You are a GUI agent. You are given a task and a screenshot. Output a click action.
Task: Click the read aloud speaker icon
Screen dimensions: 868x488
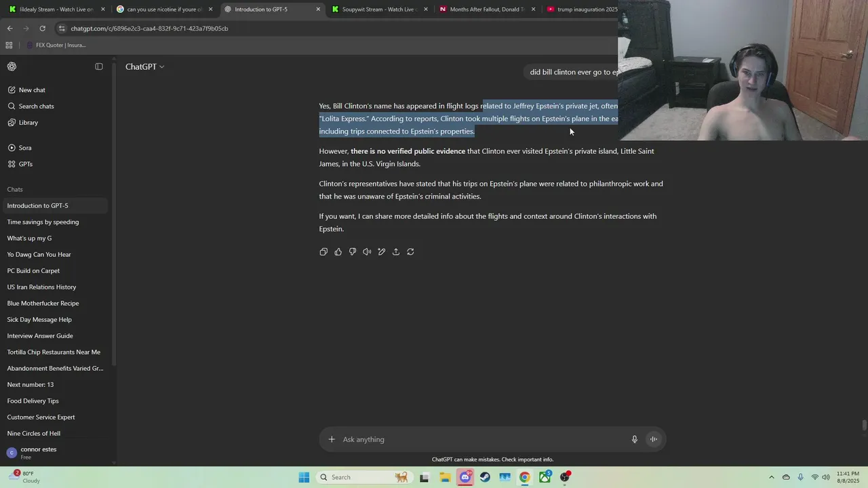tap(367, 251)
